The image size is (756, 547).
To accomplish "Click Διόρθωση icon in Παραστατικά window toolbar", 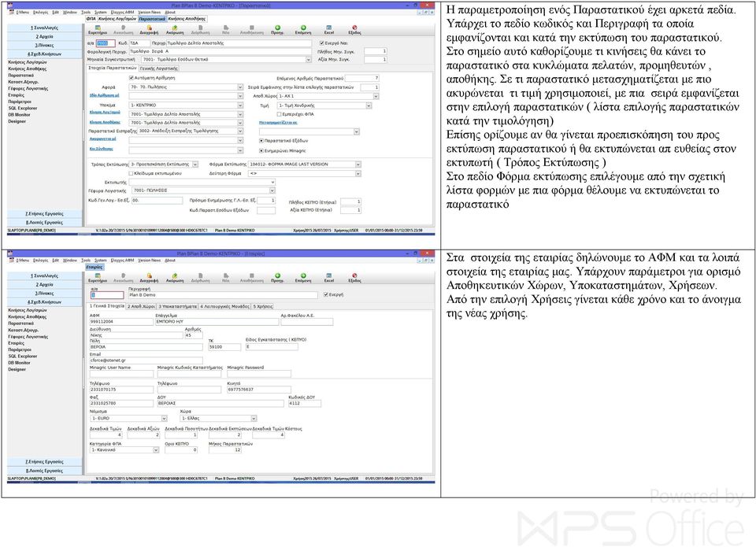I will coord(200,28).
